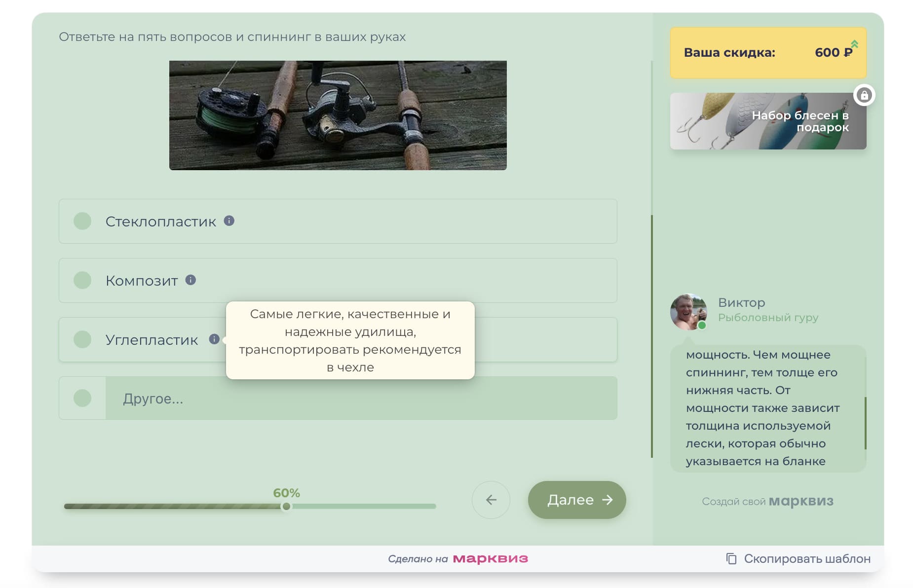Click Виктор's avatar photo
Image resolution: width=913 pixels, height=588 pixels.
[x=688, y=311]
